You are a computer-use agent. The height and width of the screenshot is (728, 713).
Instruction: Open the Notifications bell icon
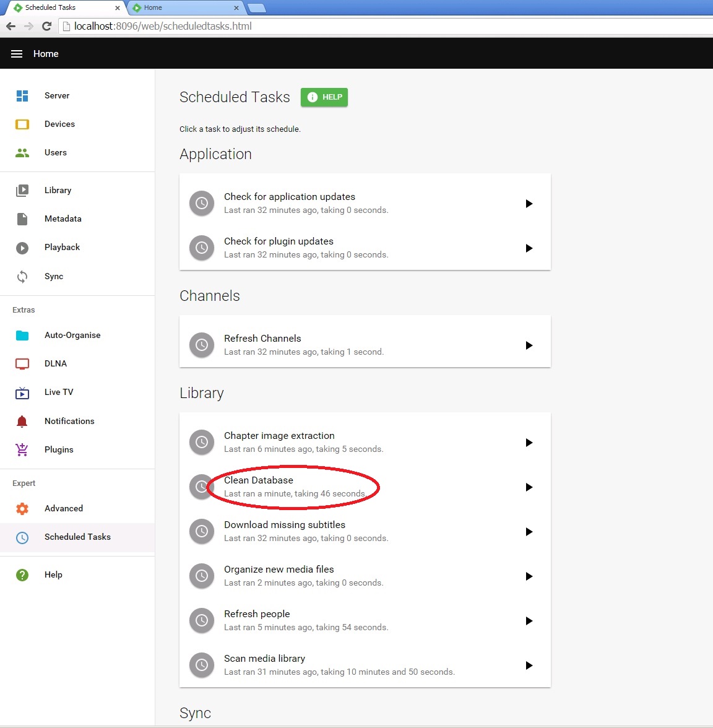point(22,421)
